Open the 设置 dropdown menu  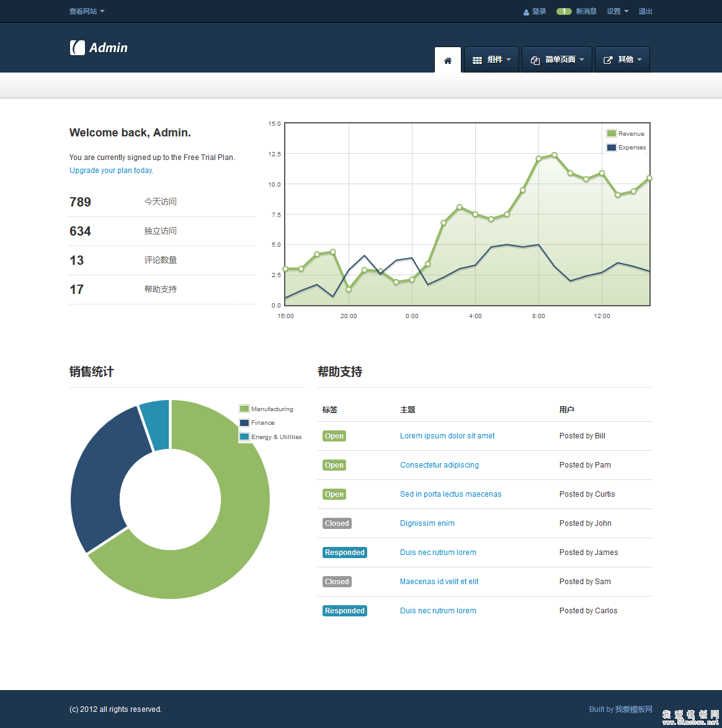point(617,11)
